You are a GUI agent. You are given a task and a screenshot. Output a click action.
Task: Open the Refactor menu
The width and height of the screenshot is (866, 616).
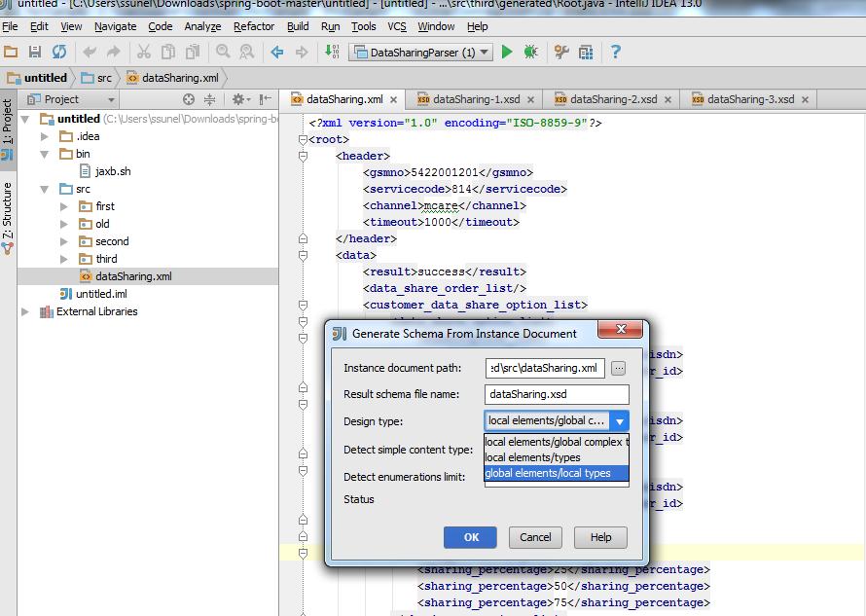click(x=253, y=26)
